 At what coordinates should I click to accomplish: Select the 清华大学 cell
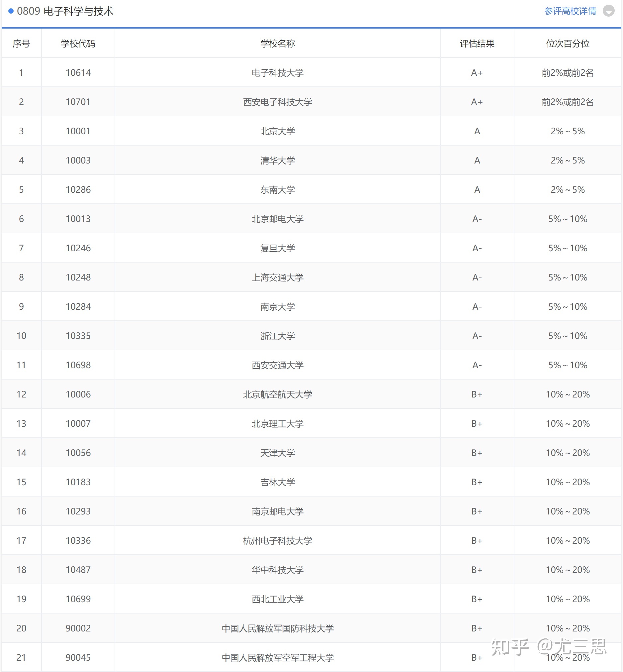[277, 160]
